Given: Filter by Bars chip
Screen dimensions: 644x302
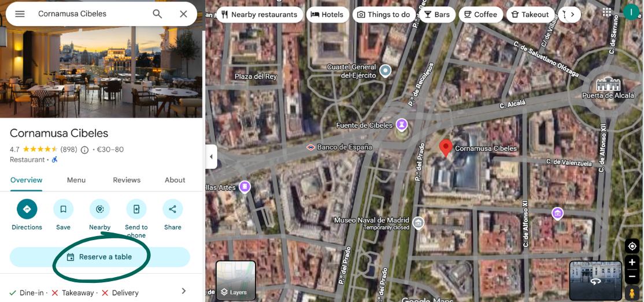Looking at the screenshot, I should point(437,15).
